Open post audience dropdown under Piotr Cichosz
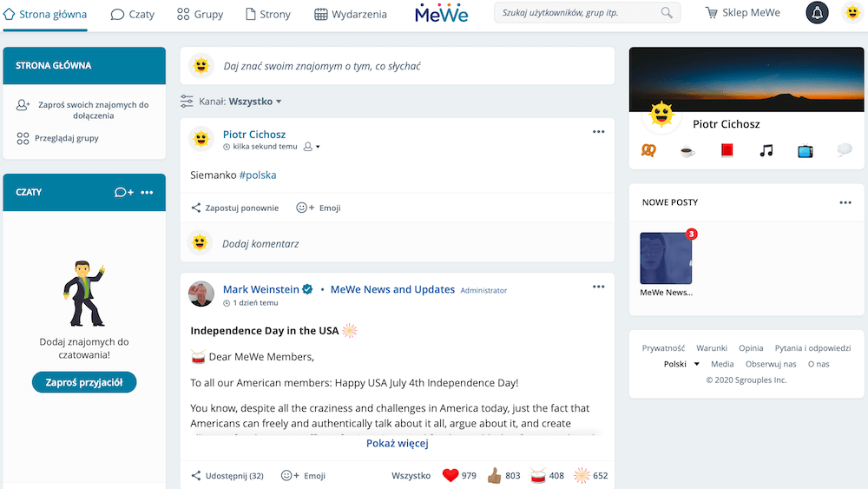Viewport: 868px width, 489px height. click(x=312, y=147)
